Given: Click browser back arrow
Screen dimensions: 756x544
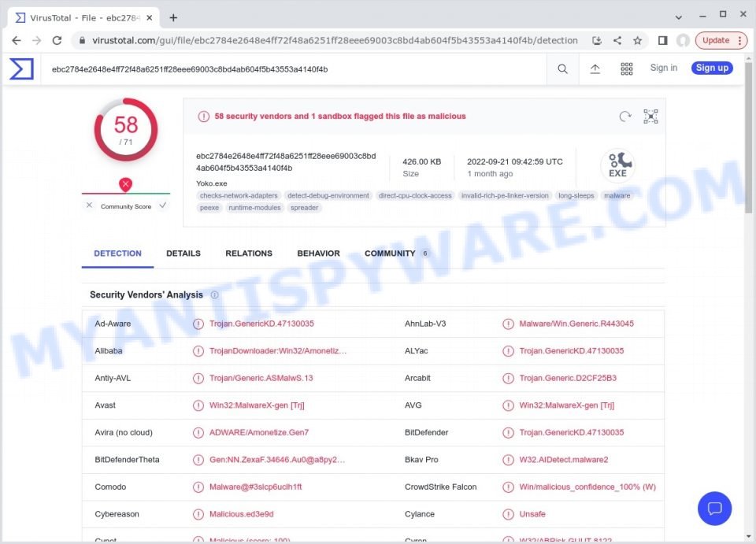Looking at the screenshot, I should point(17,40).
